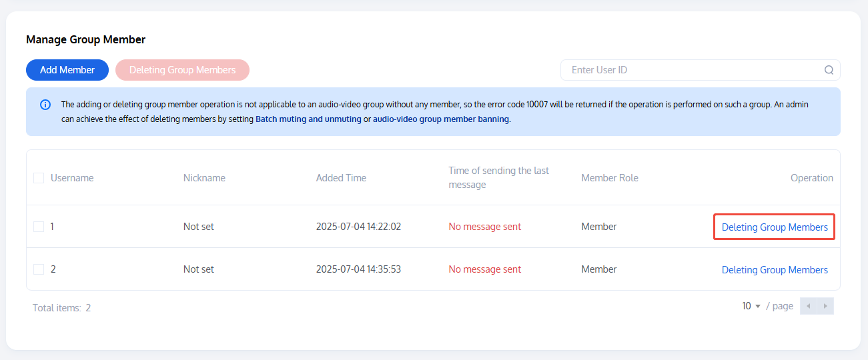
Task: Click the Operation column header
Action: tap(811, 178)
